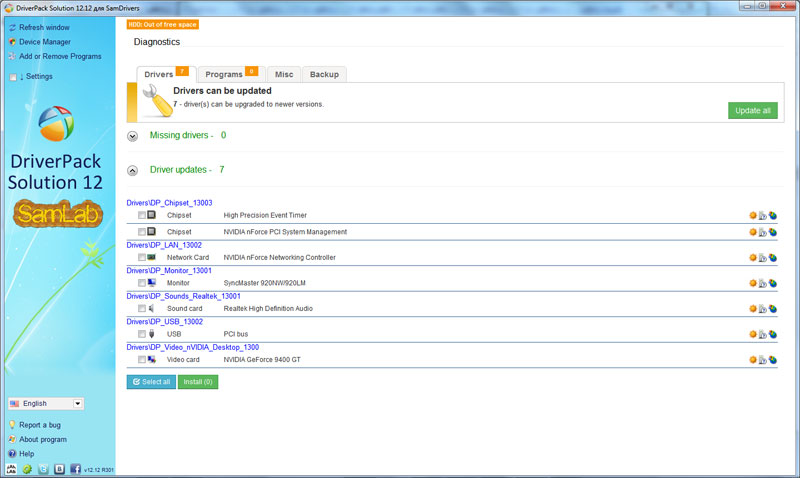
Task: Click the Update all button
Action: [753, 110]
